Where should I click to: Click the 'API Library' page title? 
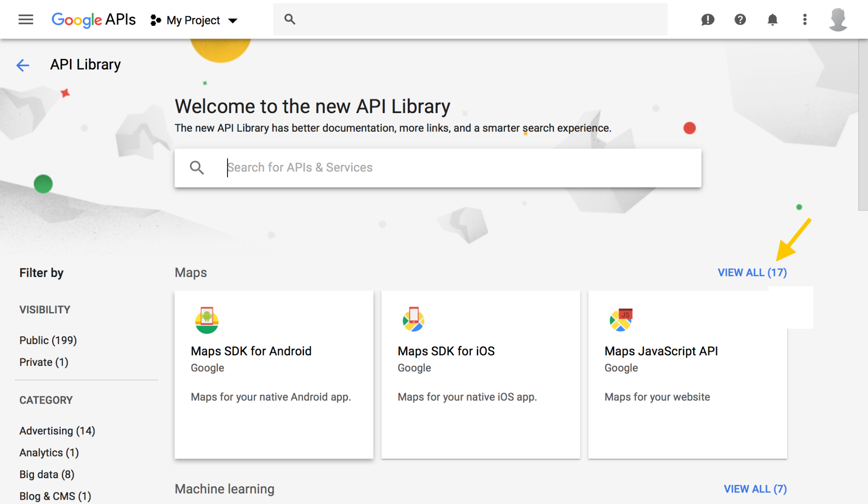pos(86,64)
